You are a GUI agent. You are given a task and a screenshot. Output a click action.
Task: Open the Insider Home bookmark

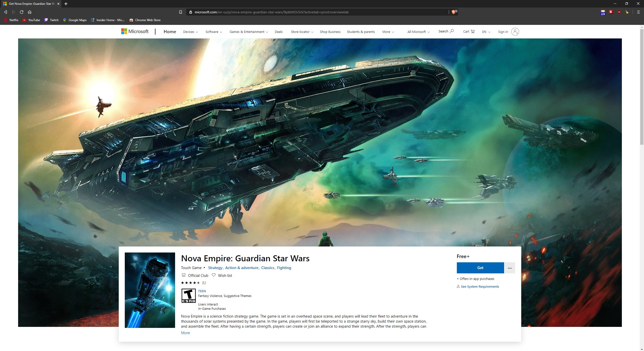coord(108,20)
